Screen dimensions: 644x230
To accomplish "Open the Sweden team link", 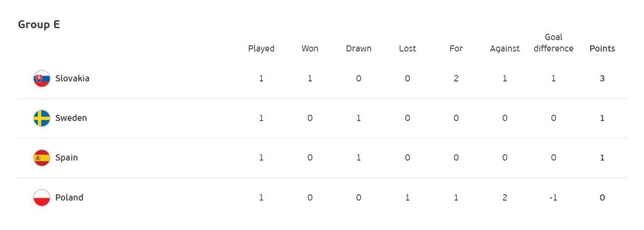I will tap(71, 118).
